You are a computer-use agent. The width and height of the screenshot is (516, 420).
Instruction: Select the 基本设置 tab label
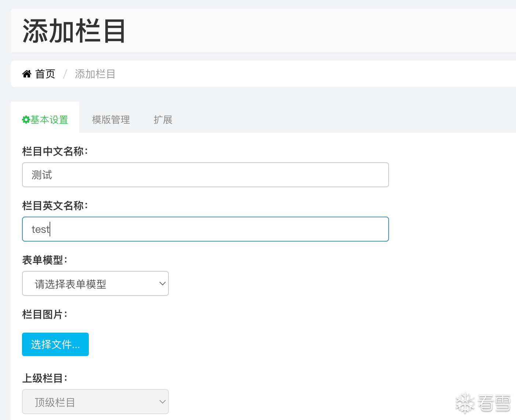[x=49, y=120]
